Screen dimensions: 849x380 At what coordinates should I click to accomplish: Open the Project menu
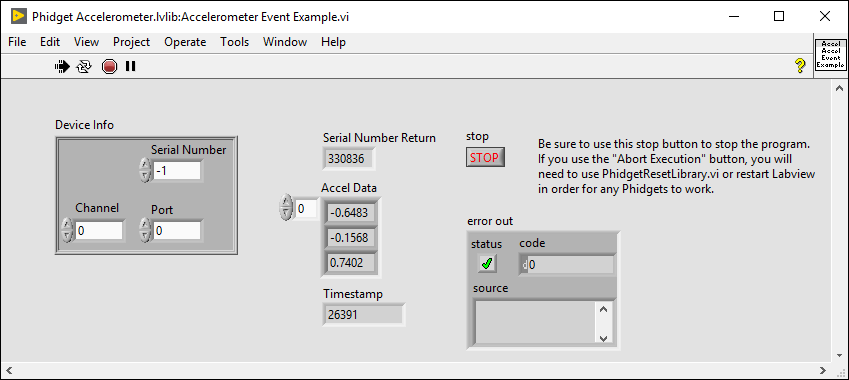click(x=132, y=42)
